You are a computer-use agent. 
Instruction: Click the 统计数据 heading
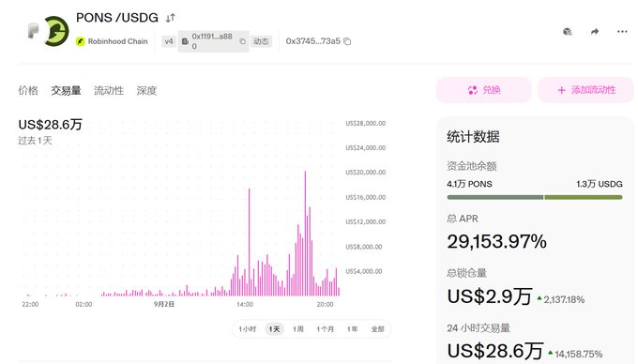coord(473,137)
